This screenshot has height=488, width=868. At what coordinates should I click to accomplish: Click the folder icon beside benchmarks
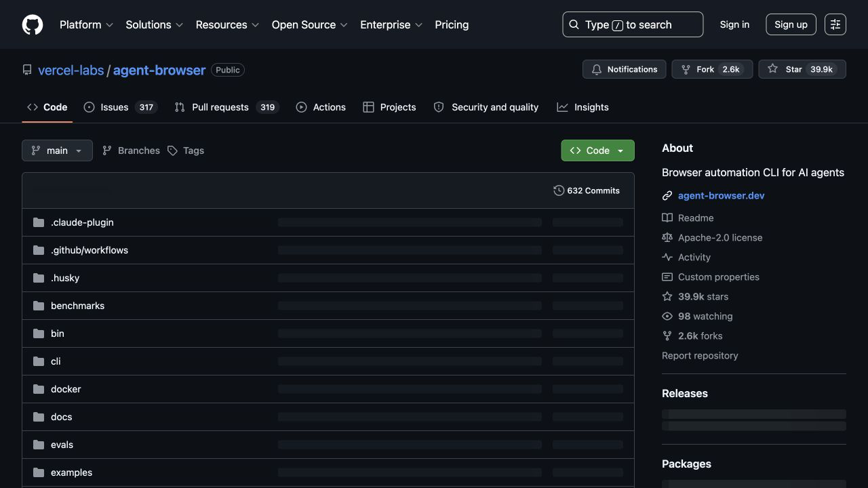pos(39,306)
